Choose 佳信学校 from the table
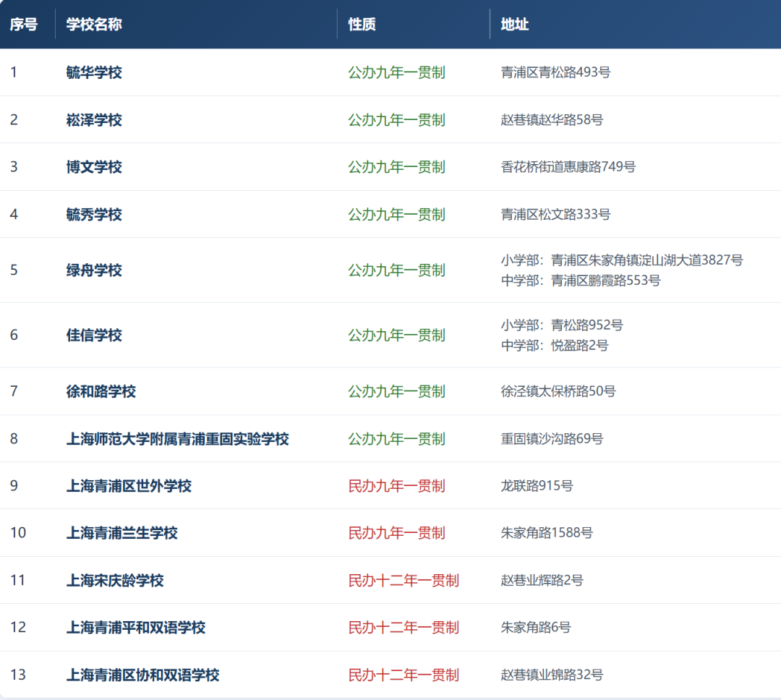This screenshot has width=781, height=700. [94, 336]
